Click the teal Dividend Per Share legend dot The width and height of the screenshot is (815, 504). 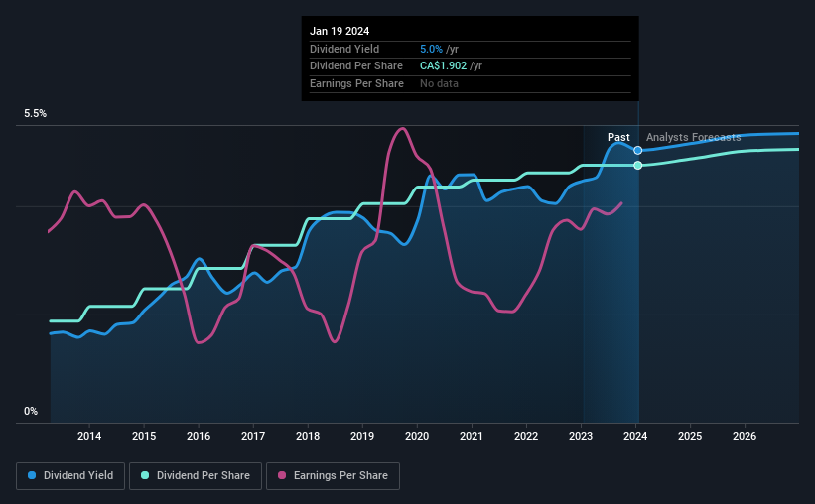(x=145, y=475)
